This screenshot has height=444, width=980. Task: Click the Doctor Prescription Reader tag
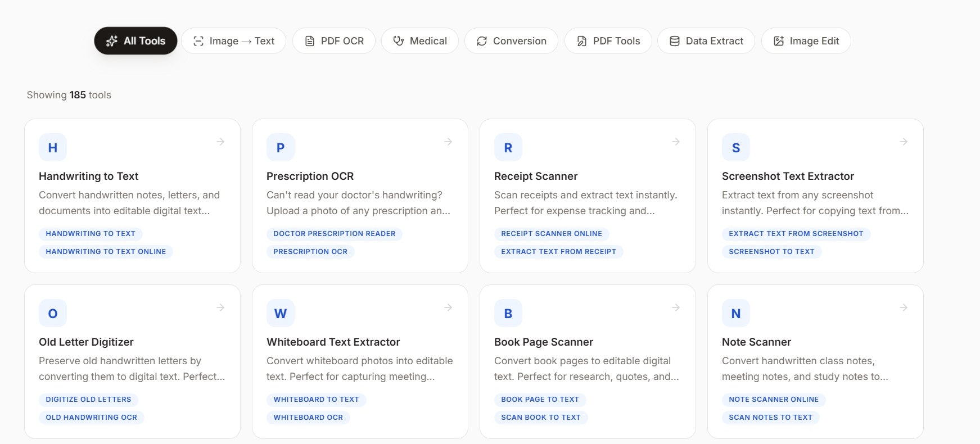335,234
